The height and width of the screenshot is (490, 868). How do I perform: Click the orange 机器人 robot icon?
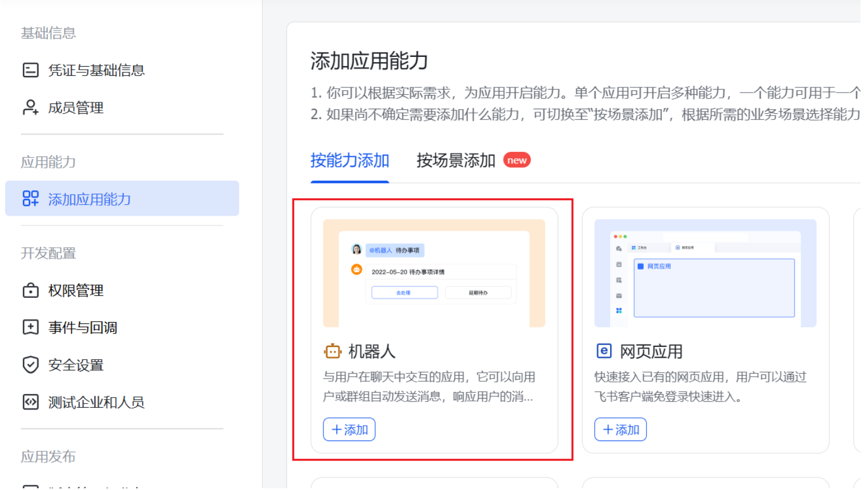(333, 351)
